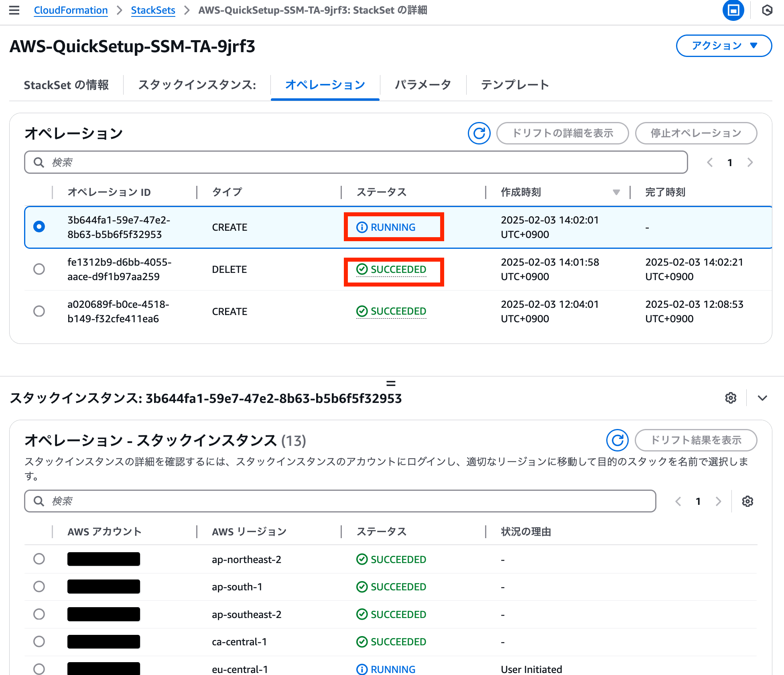
Task: Switch to パラメータ tab
Action: [x=423, y=85]
